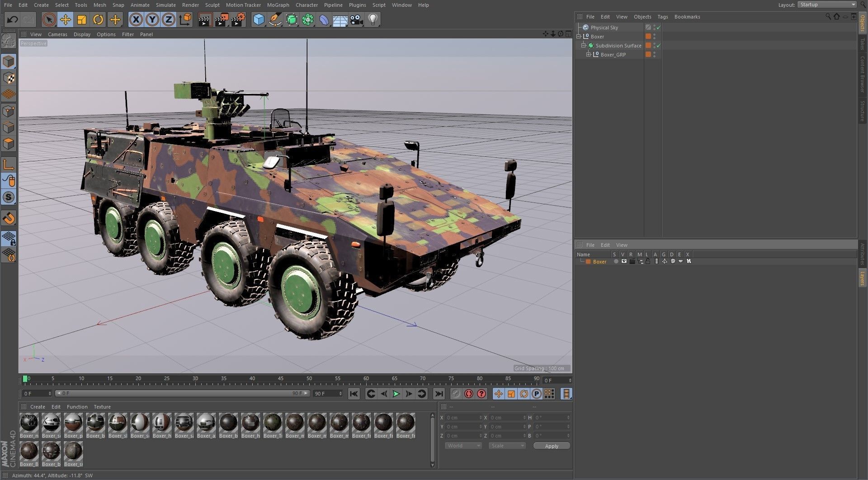Image resolution: width=868 pixels, height=480 pixels.
Task: Click the Undo arrow icon
Action: point(12,19)
